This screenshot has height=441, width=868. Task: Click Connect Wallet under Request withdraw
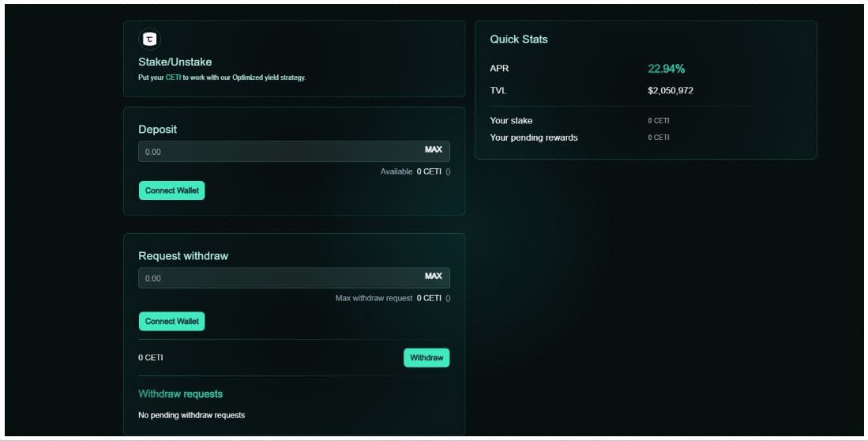click(171, 322)
